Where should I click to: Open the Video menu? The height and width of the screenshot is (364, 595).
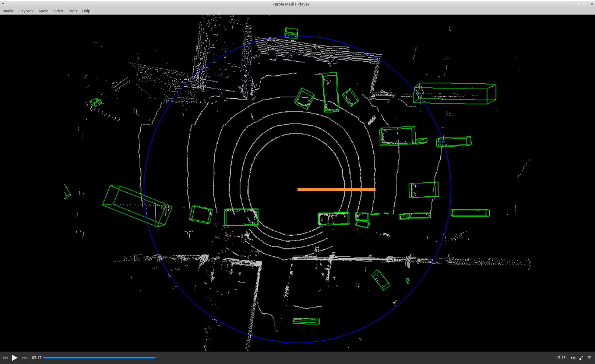pos(58,11)
